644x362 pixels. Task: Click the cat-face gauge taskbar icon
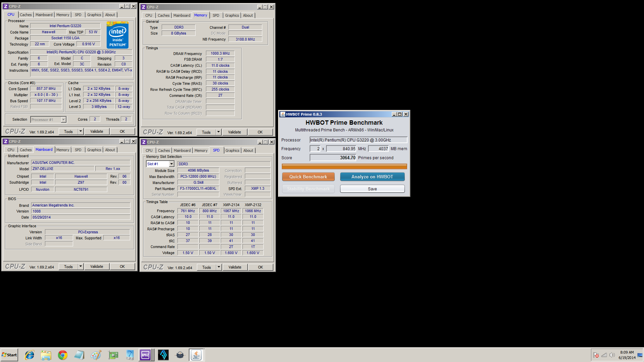pos(180,355)
